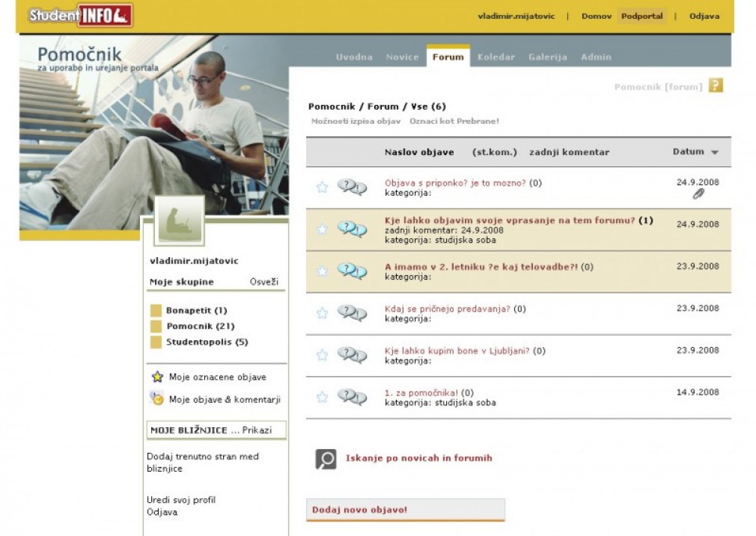Click the user profile avatar thumbnail
This screenshot has height=536, width=756.
pyautogui.click(x=179, y=221)
